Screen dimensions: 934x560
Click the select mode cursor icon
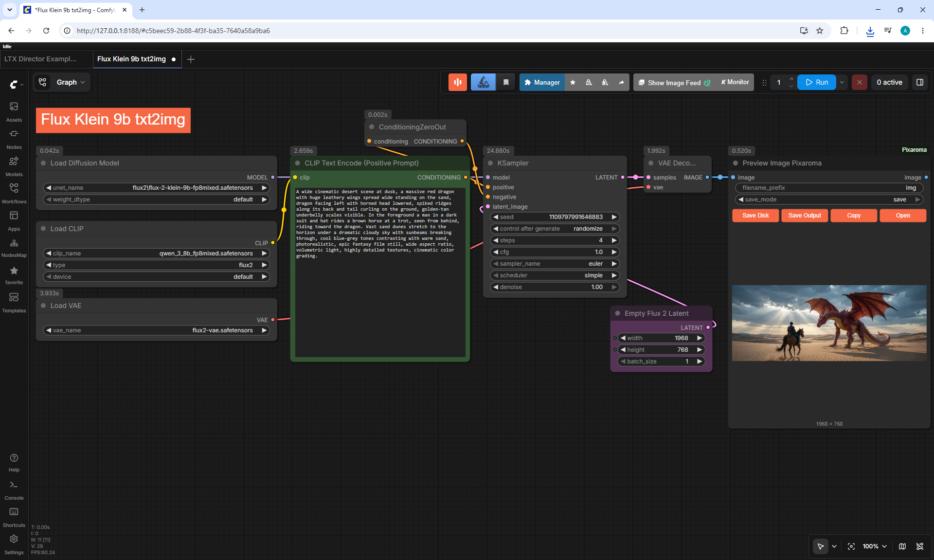820,546
